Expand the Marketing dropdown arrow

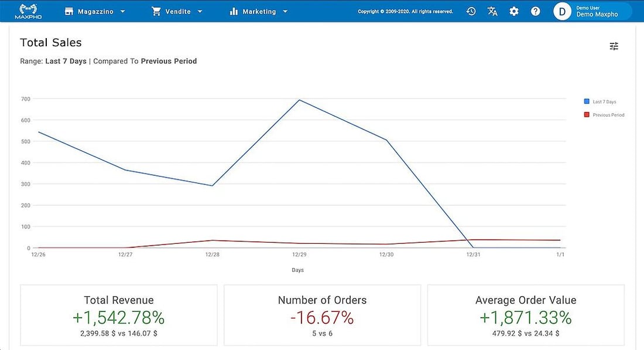[285, 12]
